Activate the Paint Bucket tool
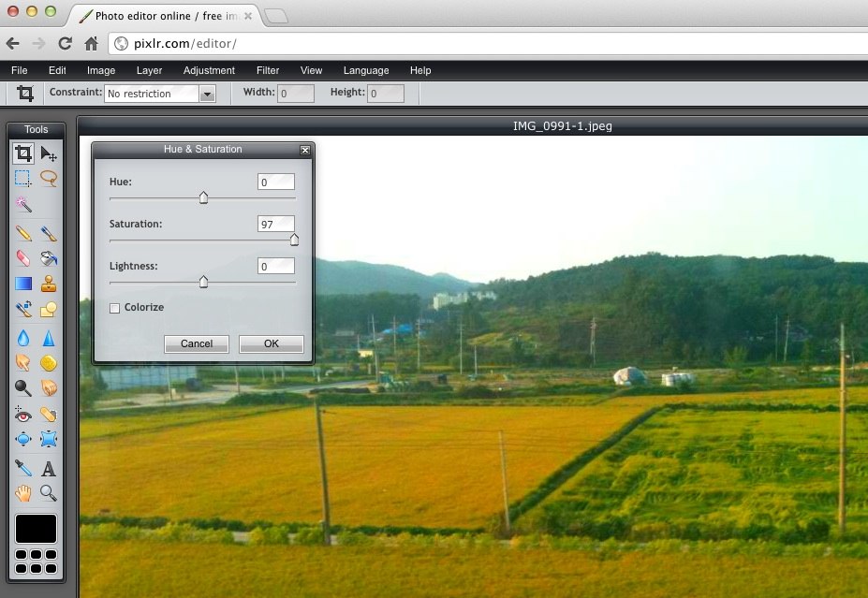Viewport: 868px width, 598px height. tap(49, 259)
